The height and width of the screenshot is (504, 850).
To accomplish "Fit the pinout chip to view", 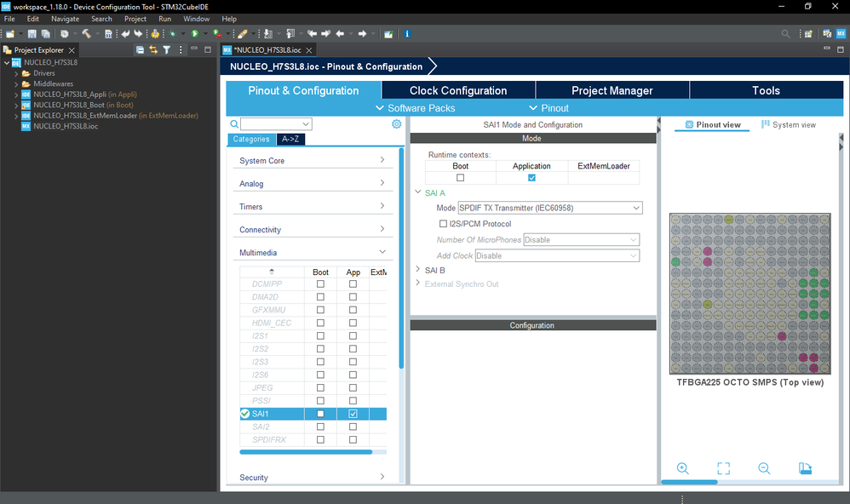I will pyautogui.click(x=724, y=468).
